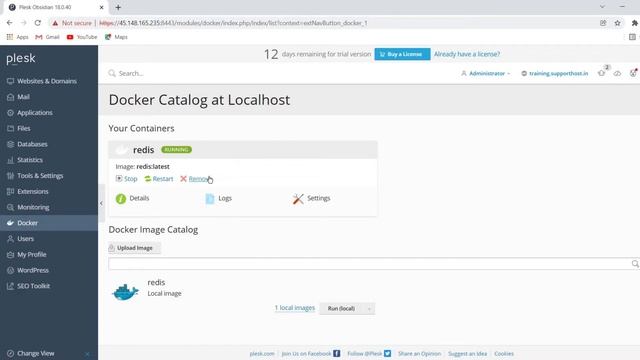640x360 pixels.
Task: Click the RUNNING status badge on redis
Action: coord(176,150)
